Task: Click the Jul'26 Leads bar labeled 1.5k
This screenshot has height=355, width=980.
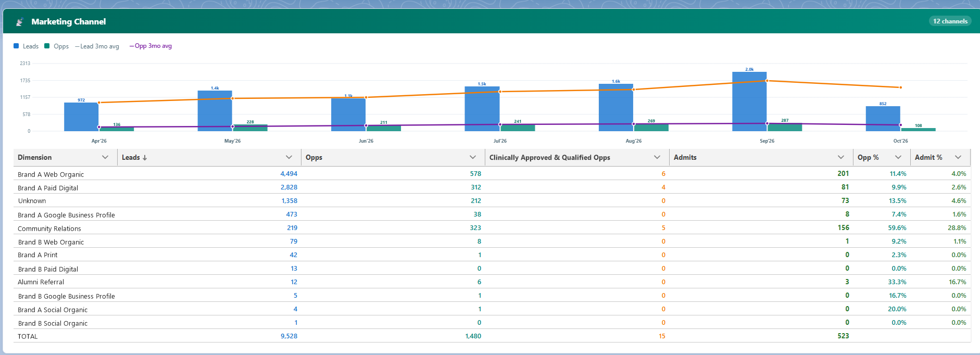Action: (482, 109)
